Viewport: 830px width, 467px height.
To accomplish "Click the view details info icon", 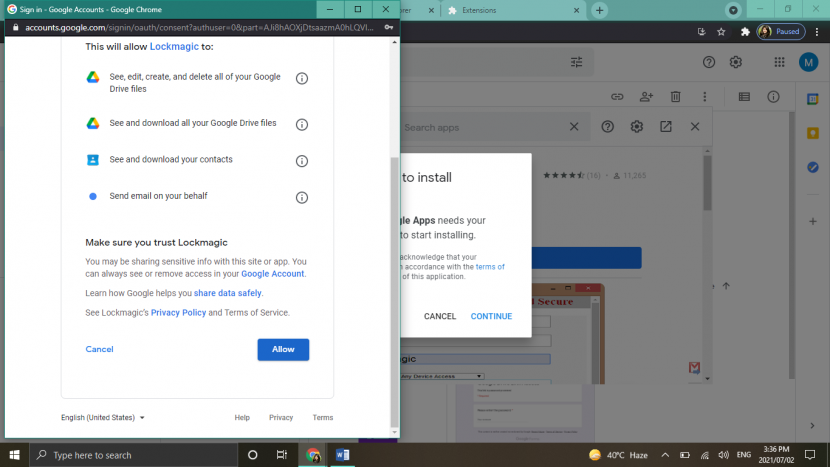I will [x=773, y=96].
